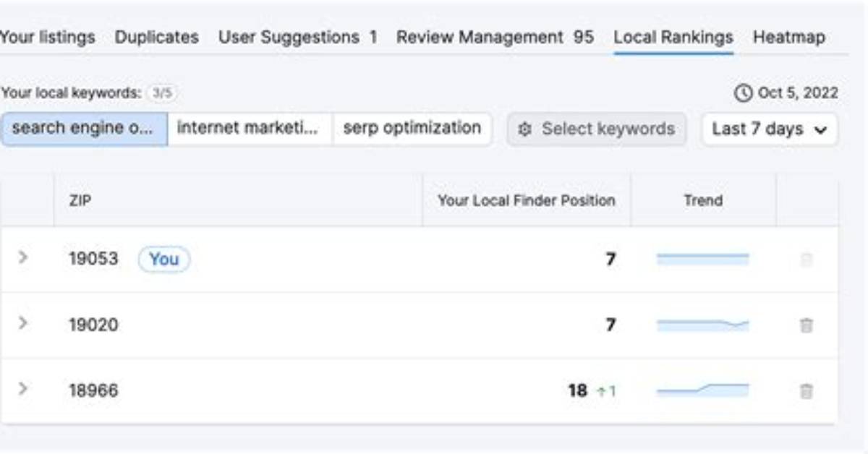Switch to the Your listings tab
The height and width of the screenshot is (454, 868).
tap(47, 38)
